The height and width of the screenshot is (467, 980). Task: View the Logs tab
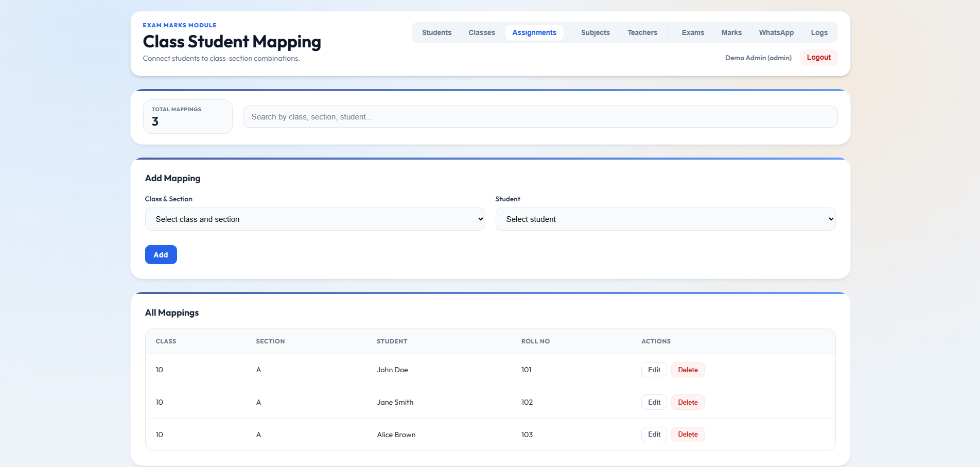tap(819, 32)
